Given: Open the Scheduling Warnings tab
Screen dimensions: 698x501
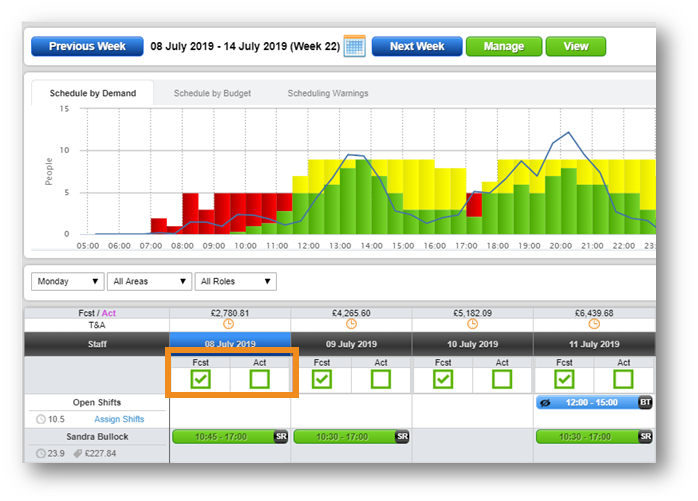Looking at the screenshot, I should [328, 94].
